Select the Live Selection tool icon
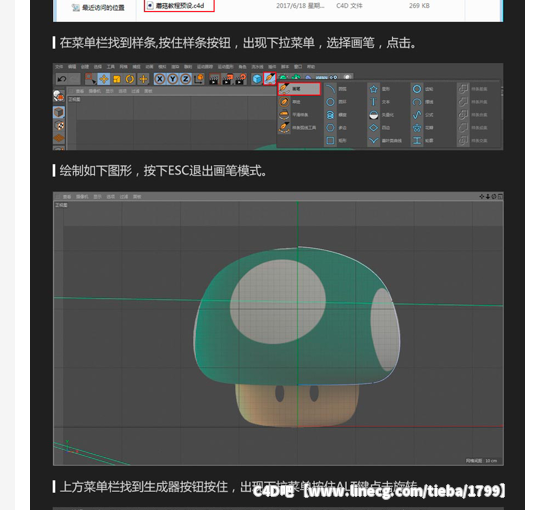The height and width of the screenshot is (510, 539). coord(90,79)
